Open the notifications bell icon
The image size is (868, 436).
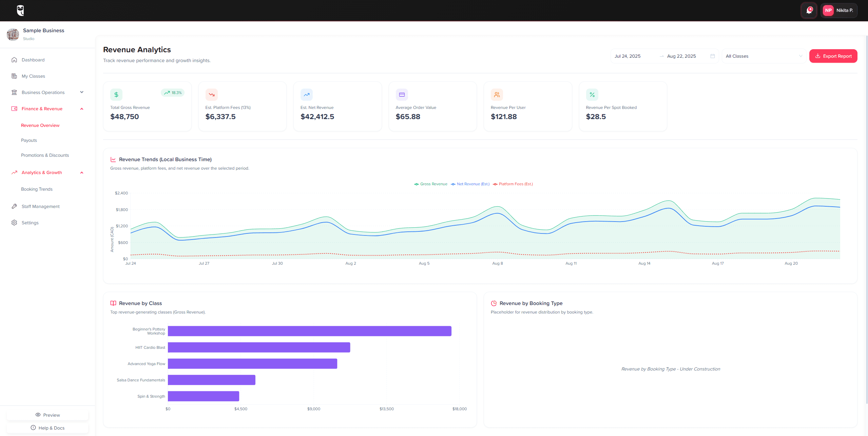(809, 10)
